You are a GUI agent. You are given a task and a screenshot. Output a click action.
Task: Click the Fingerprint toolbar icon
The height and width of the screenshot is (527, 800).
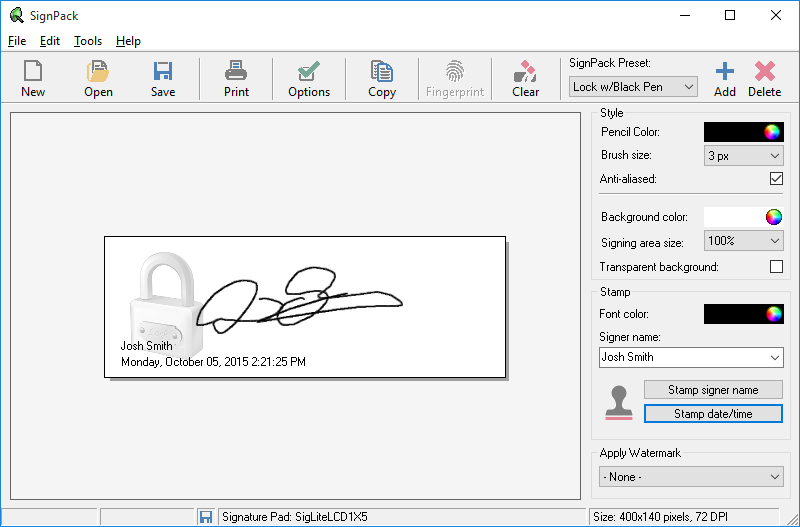click(455, 71)
